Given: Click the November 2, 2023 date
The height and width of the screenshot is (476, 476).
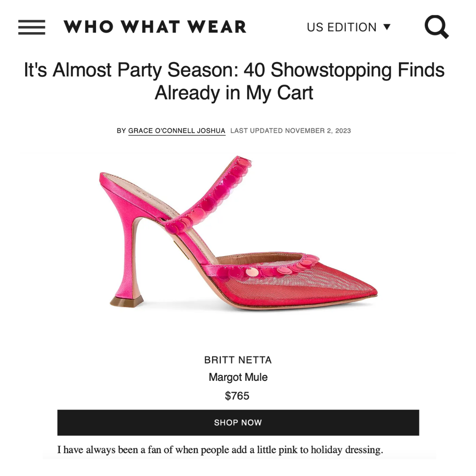Looking at the screenshot, I should click(318, 131).
